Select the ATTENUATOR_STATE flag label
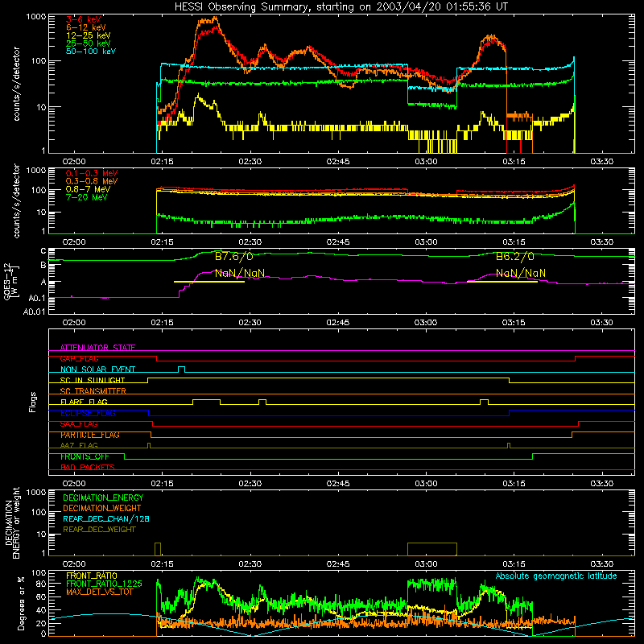Image resolution: width=644 pixels, height=644 pixels. (97, 348)
